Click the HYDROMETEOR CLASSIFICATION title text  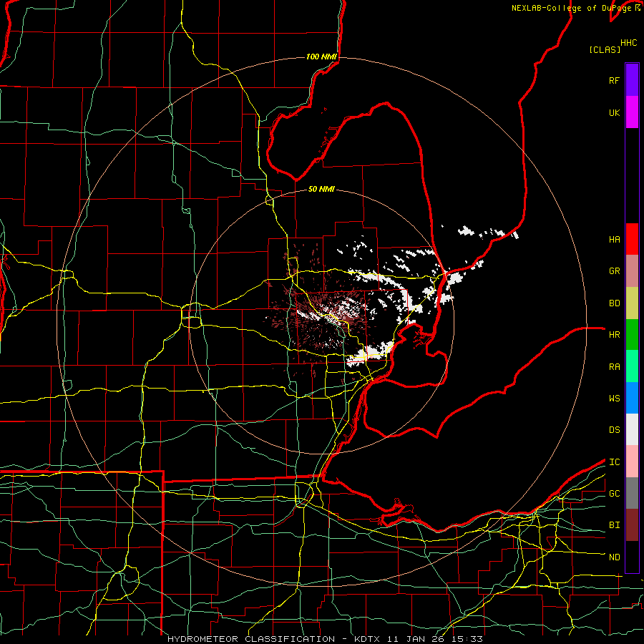(251, 639)
